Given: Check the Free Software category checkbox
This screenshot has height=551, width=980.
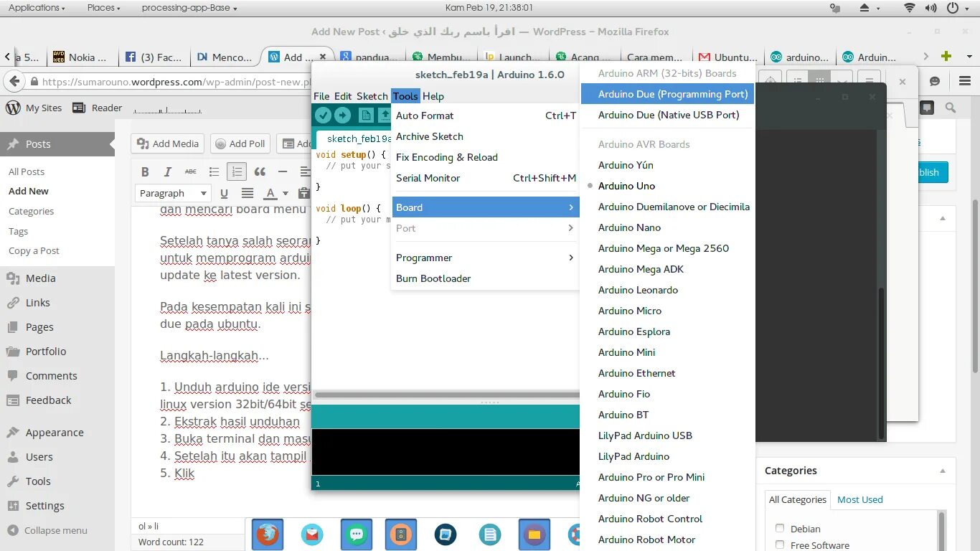Looking at the screenshot, I should point(780,545).
